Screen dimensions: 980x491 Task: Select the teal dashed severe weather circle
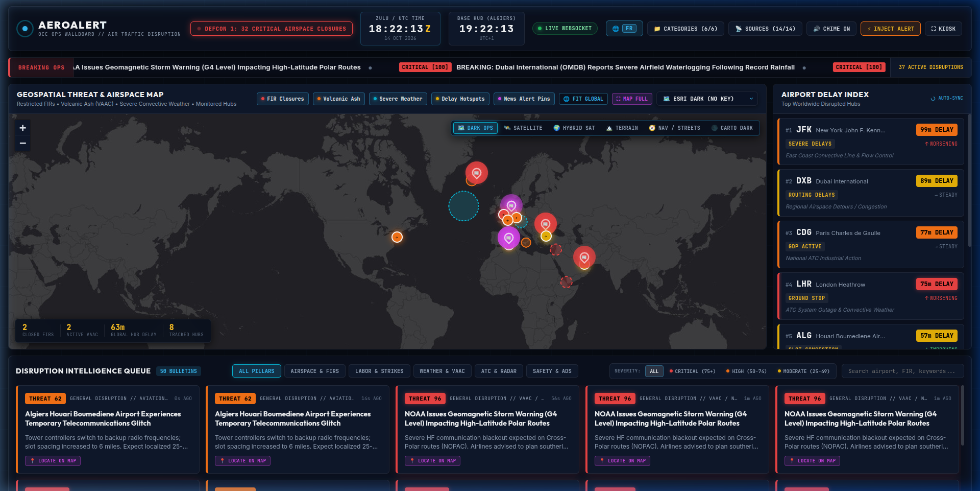coord(463,206)
